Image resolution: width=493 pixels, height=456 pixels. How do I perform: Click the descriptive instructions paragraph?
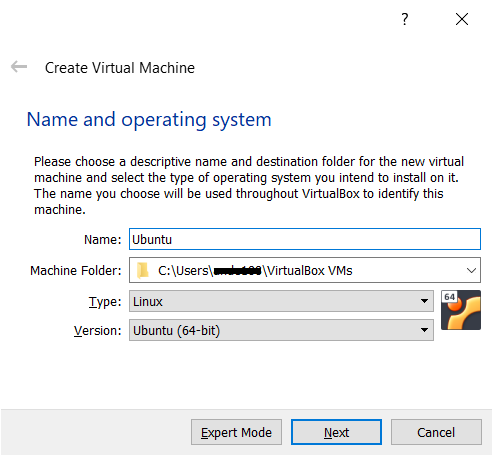(249, 185)
